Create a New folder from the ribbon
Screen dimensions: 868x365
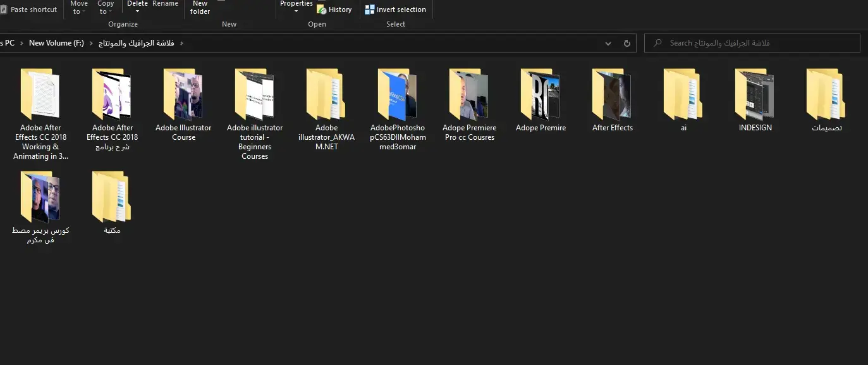200,8
